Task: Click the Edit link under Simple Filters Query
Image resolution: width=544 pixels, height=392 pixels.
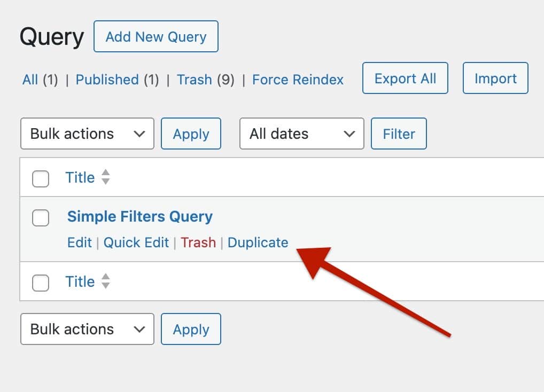Action: [79, 242]
